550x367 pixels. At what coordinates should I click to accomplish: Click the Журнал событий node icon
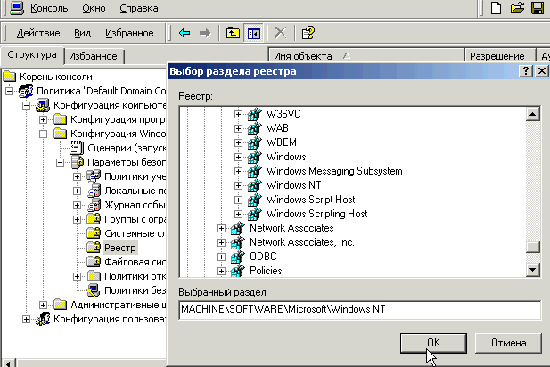(x=94, y=205)
